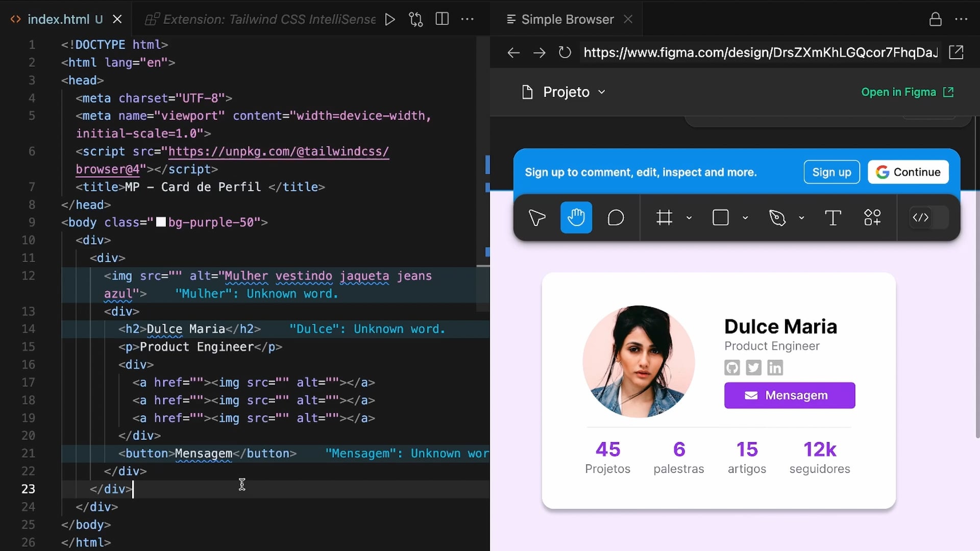This screenshot has width=980, height=551.
Task: Select the Frame tool icon
Action: [x=664, y=218]
